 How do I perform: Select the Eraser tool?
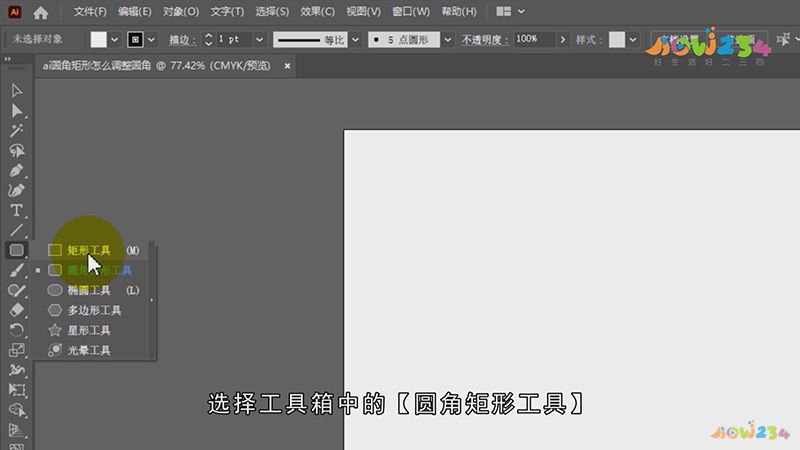(16, 310)
